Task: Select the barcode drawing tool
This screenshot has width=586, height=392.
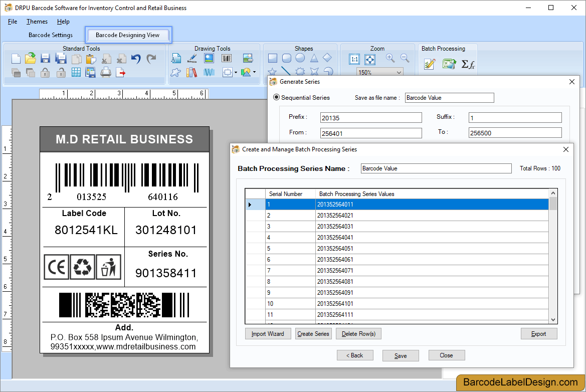Action: [x=226, y=58]
